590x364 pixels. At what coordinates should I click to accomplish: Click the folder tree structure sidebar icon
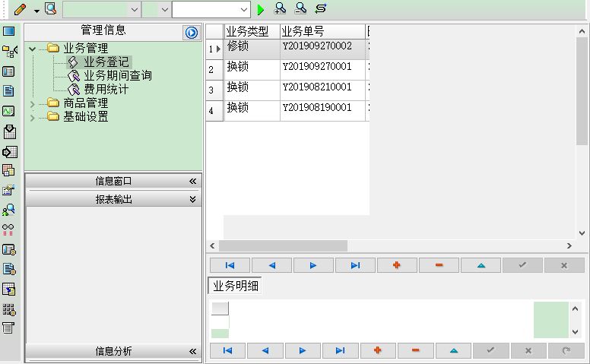tap(9, 51)
